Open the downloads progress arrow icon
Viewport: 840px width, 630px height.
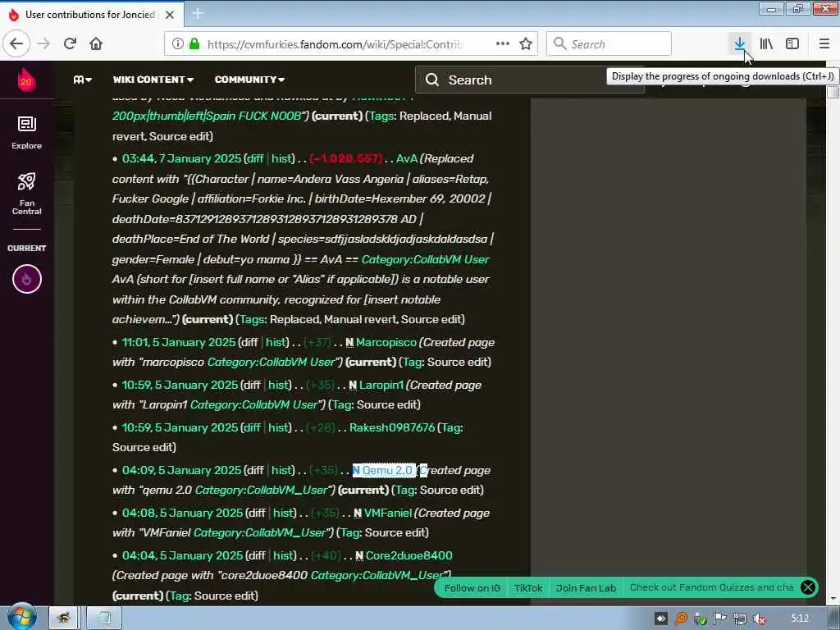[x=739, y=43]
